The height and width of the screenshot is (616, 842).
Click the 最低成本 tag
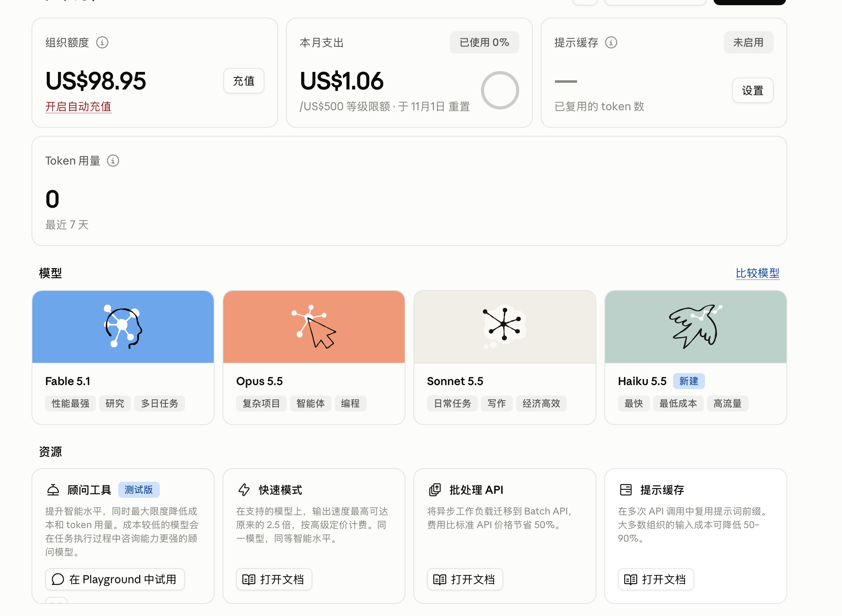click(678, 403)
